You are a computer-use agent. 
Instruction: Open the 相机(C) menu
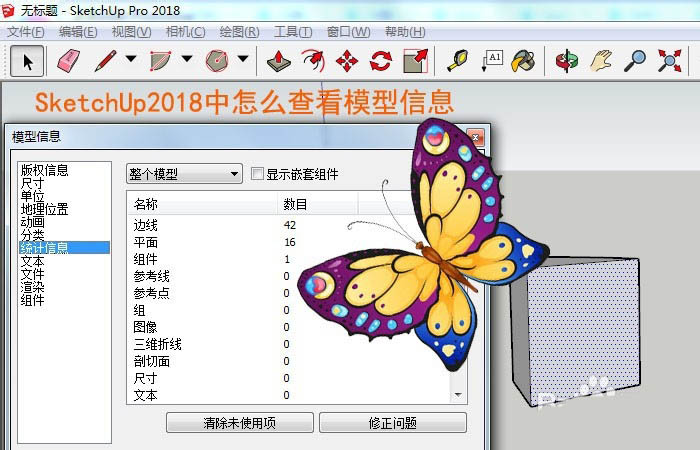(185, 32)
